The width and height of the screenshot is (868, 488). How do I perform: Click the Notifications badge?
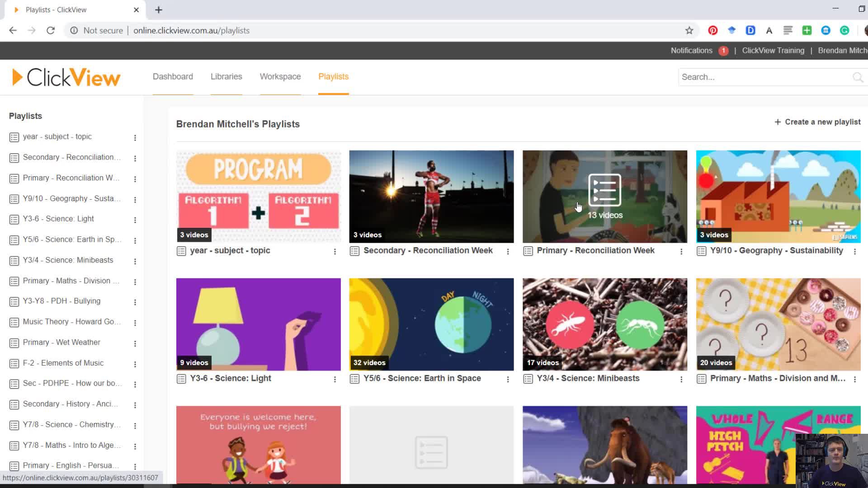(x=723, y=51)
